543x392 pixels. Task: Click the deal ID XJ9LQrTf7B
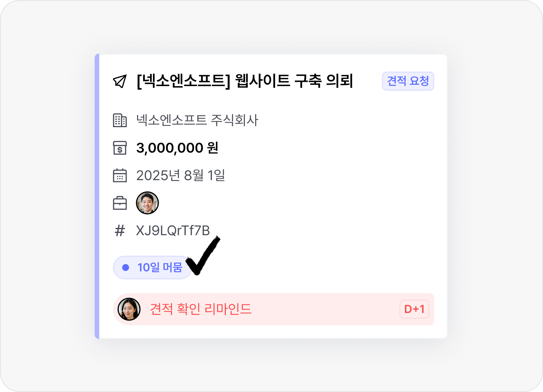click(x=173, y=231)
